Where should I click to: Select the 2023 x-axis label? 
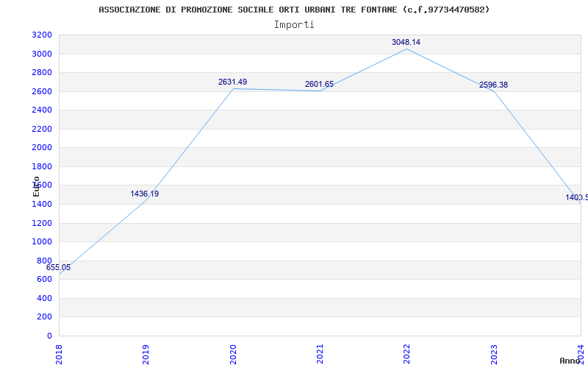coord(494,354)
